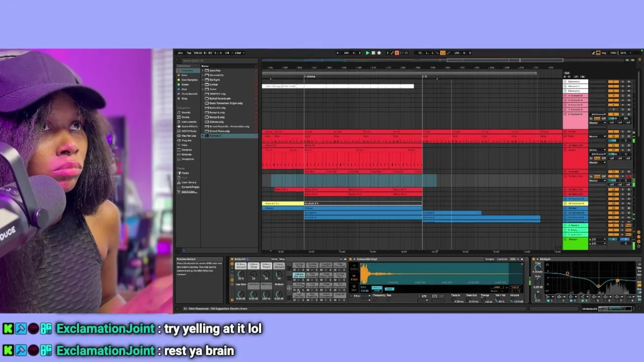
Task: Solo the first Elements track
Action: click(623, 81)
